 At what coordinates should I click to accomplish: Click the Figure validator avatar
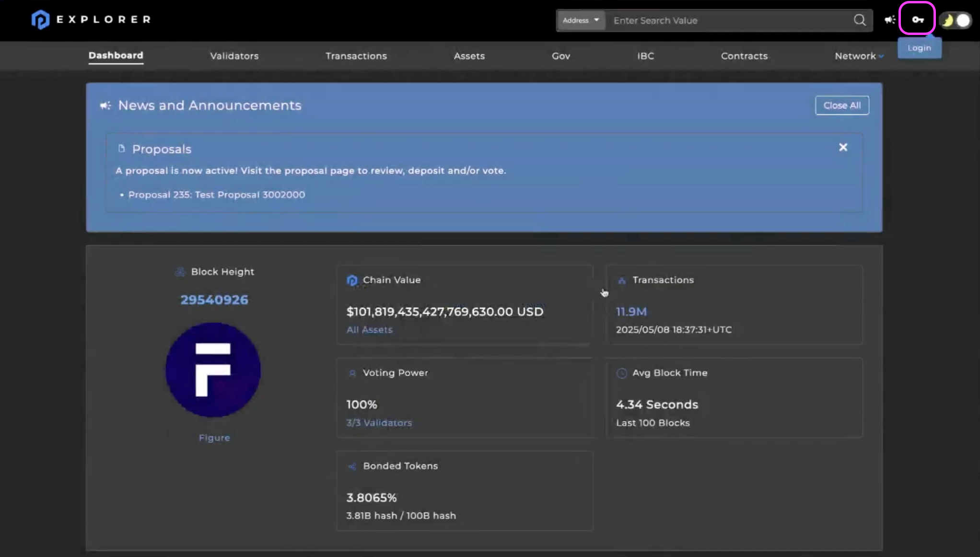[213, 370]
